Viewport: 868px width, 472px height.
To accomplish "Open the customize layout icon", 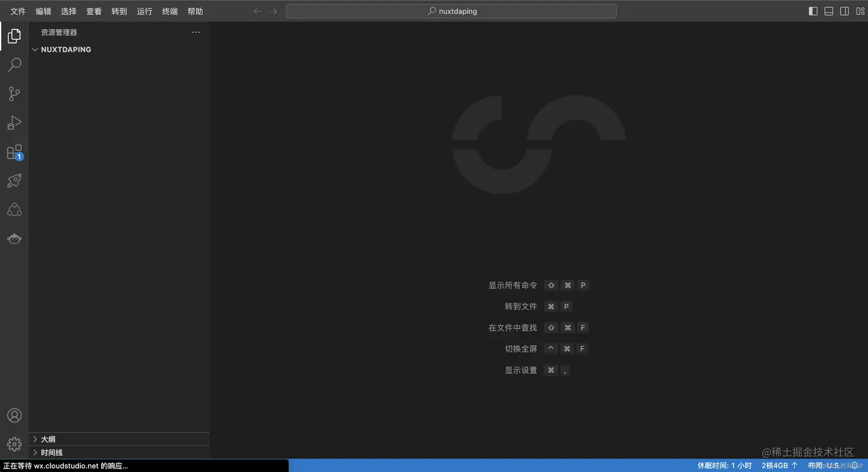I will tap(860, 11).
